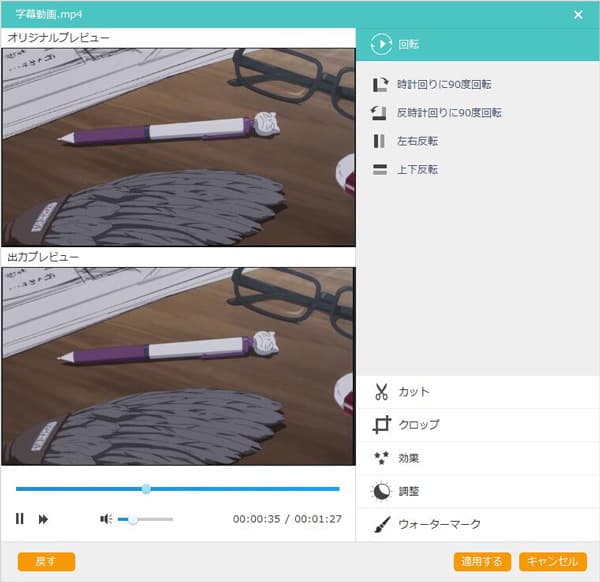Click the Rotate (回転) header icon
Viewport: 600px width, 582px height.
click(x=381, y=44)
